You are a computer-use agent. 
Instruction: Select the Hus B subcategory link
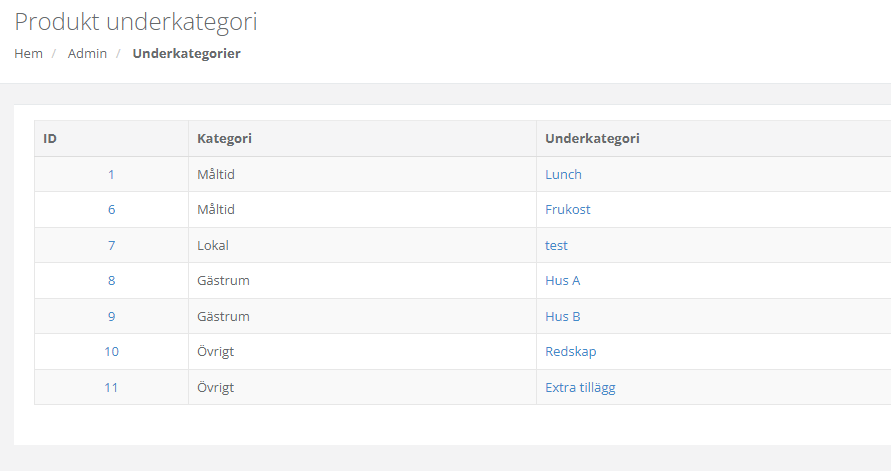pyautogui.click(x=562, y=317)
